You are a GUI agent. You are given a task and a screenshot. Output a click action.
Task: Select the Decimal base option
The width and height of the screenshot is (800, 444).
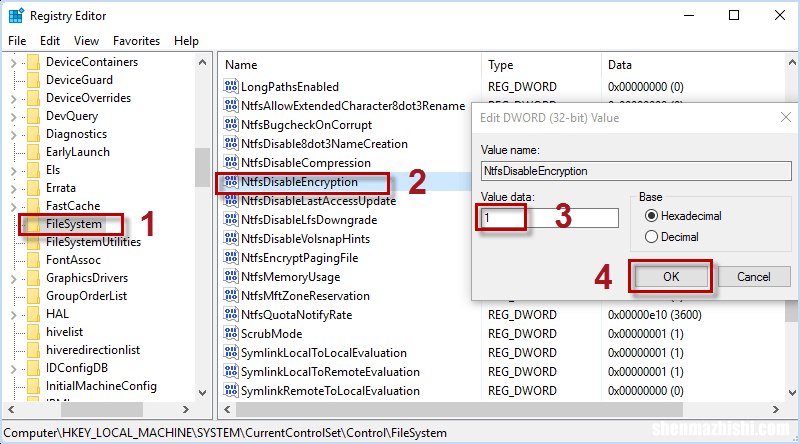(651, 237)
